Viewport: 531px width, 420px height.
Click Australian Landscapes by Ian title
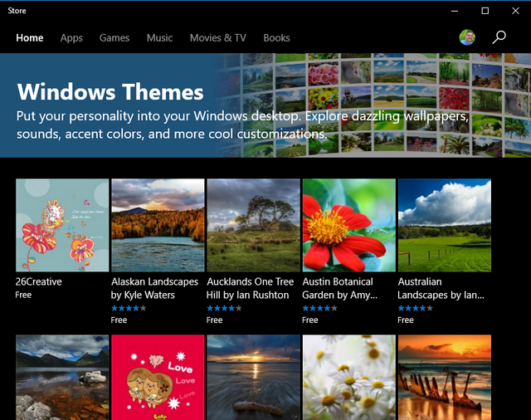click(x=441, y=288)
